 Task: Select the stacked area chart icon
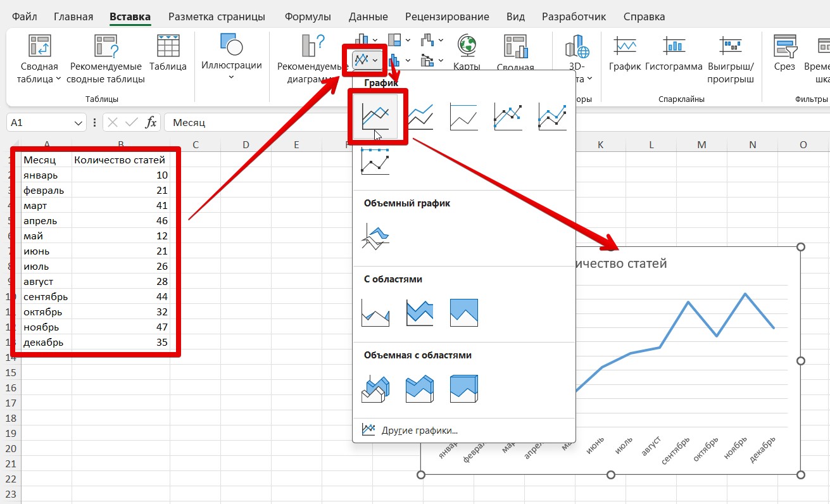tap(420, 313)
